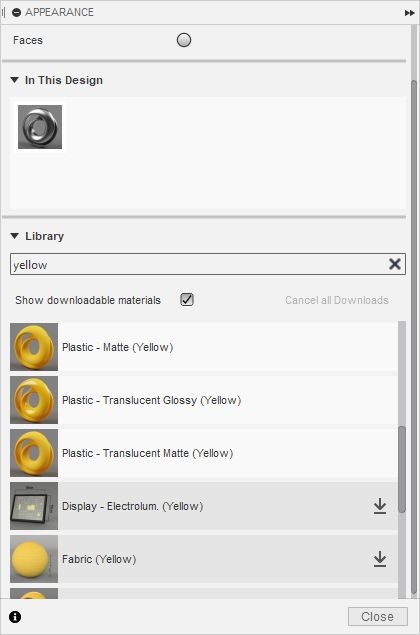This screenshot has width=420, height=635.
Task: Toggle the Faces radio selector
Action: point(184,40)
